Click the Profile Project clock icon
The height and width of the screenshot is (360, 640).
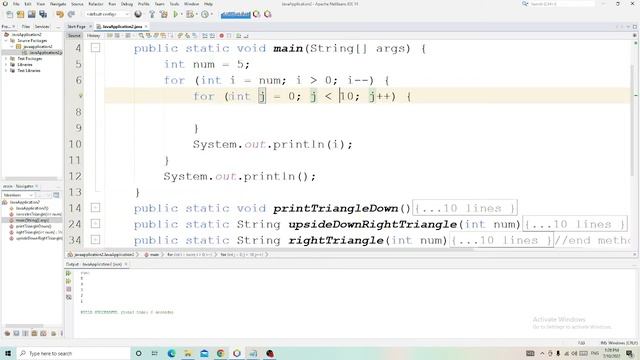[x=204, y=14]
